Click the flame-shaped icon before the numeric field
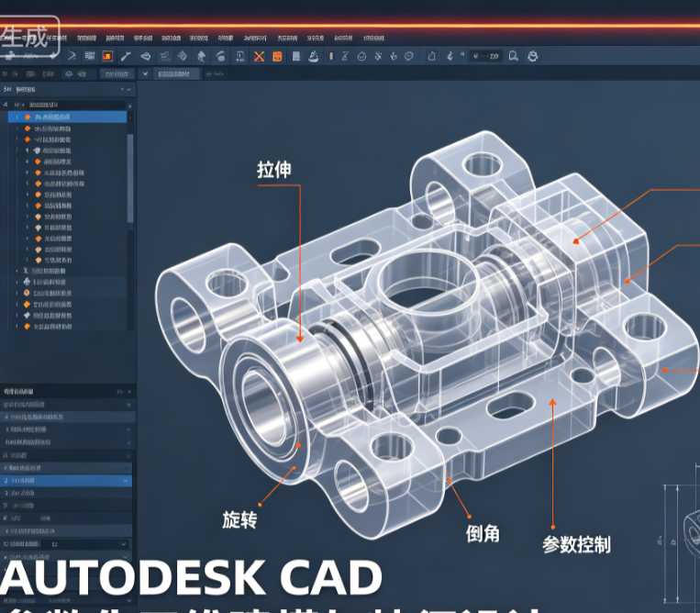The width and height of the screenshot is (700, 613). coord(450,56)
